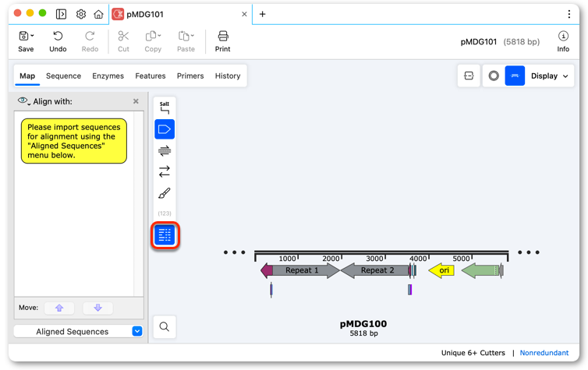588x370 pixels.
Task: Toggle the sidebar panel icon in title bar
Action: click(61, 14)
